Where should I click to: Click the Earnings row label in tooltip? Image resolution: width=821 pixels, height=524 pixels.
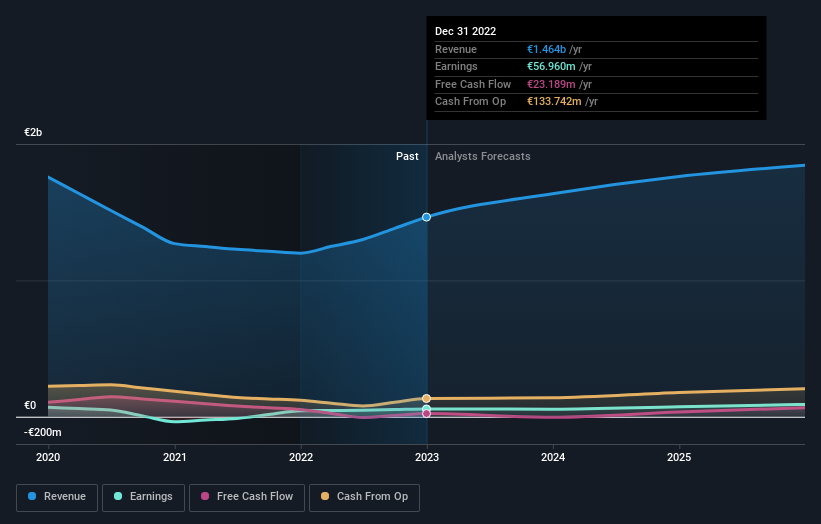pyautogui.click(x=456, y=66)
